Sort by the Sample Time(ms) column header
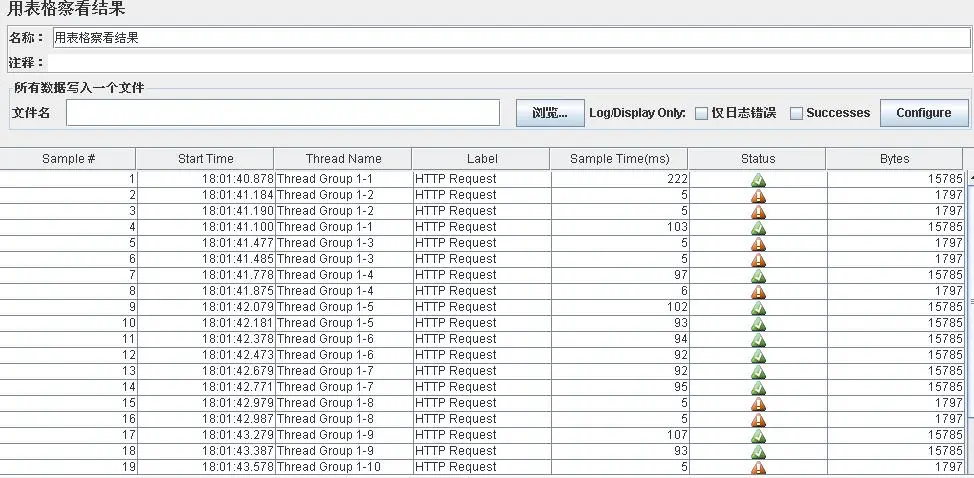974x478 pixels. coord(619,158)
